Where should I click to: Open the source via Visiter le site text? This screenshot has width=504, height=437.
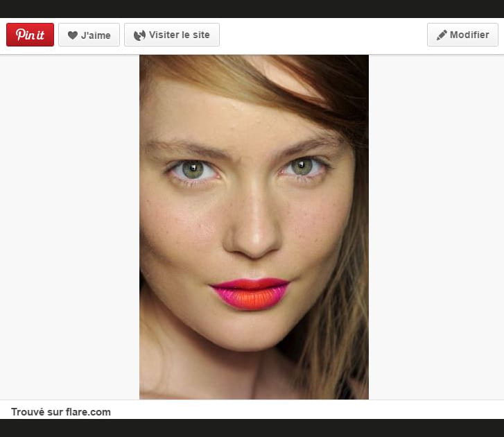click(x=179, y=35)
